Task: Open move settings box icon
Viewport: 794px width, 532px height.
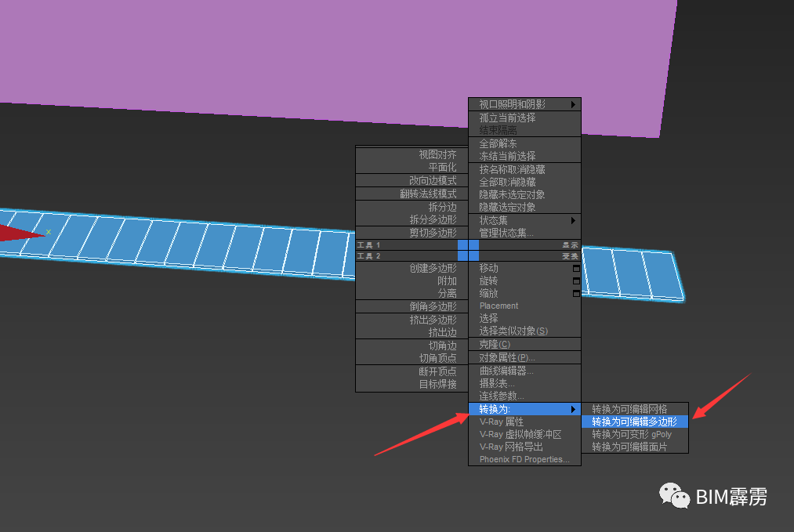Action: pyautogui.click(x=576, y=269)
